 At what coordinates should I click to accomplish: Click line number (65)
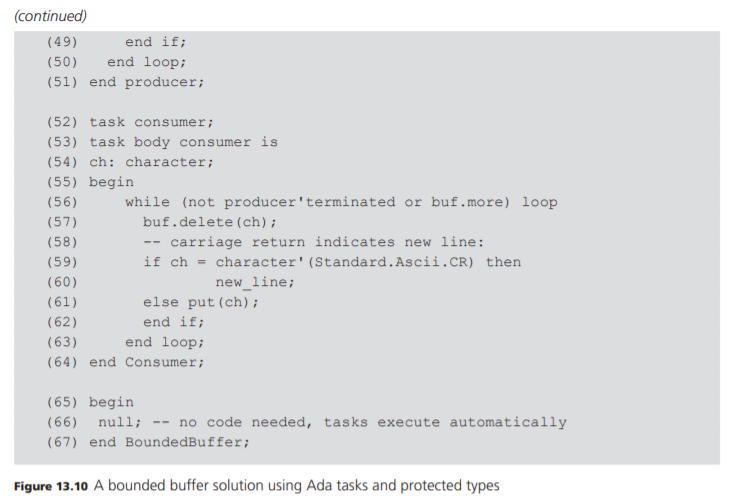[x=63, y=402]
